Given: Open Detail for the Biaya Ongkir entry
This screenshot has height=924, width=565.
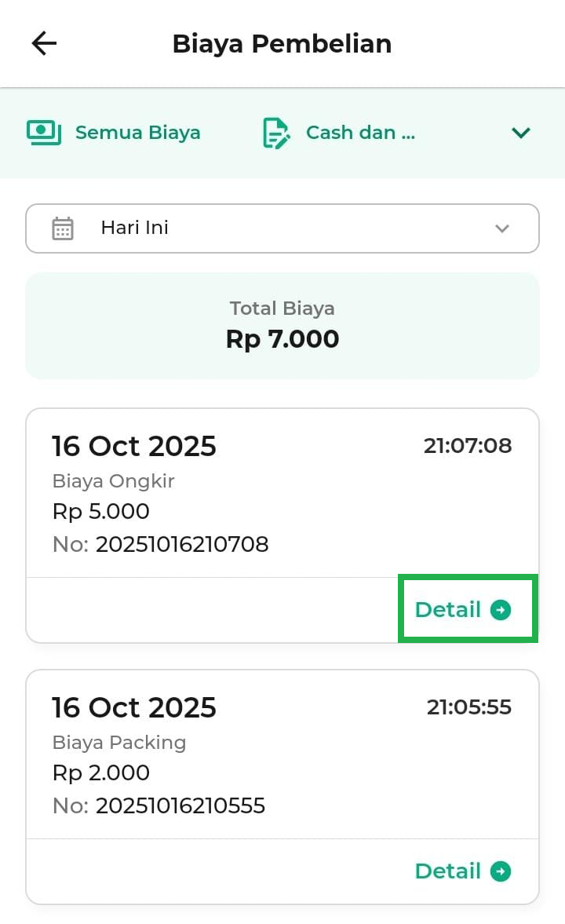Looking at the screenshot, I should pos(449,610).
